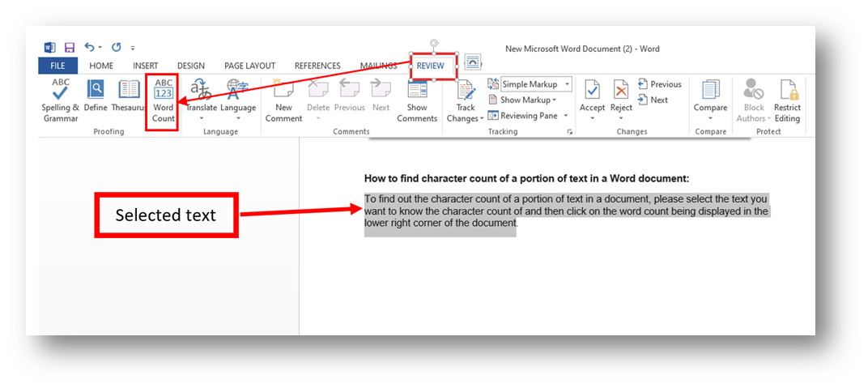Switch to the REFERENCES tab
This screenshot has width=868, height=388.
pos(317,66)
